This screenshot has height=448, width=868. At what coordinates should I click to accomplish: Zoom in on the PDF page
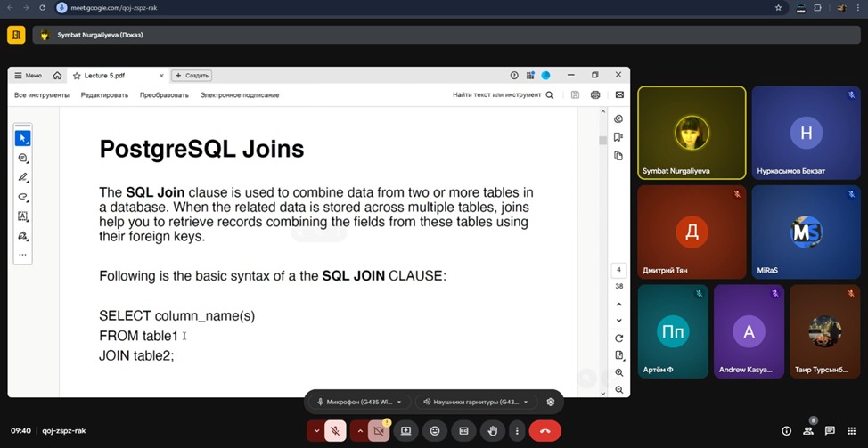pos(618,372)
